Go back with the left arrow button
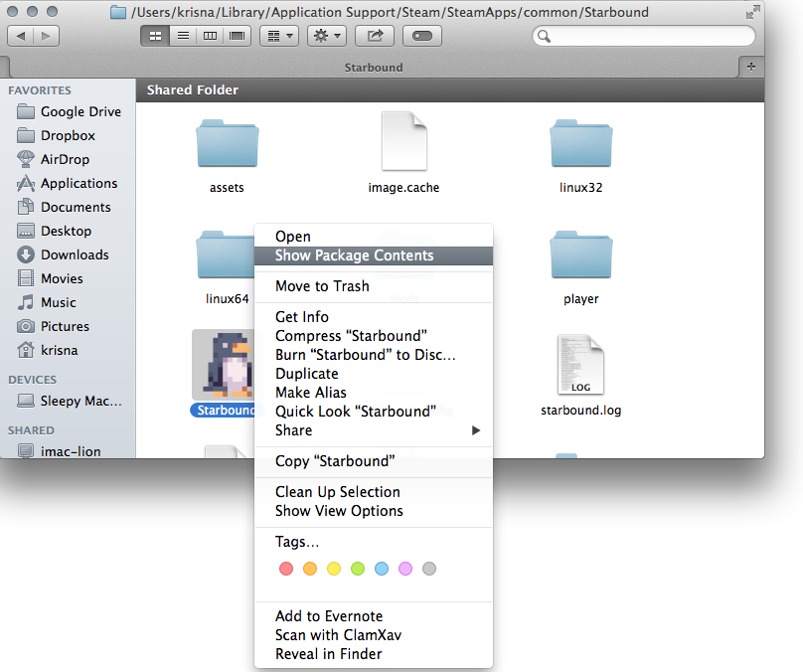Image resolution: width=803 pixels, height=672 pixels. coord(21,36)
